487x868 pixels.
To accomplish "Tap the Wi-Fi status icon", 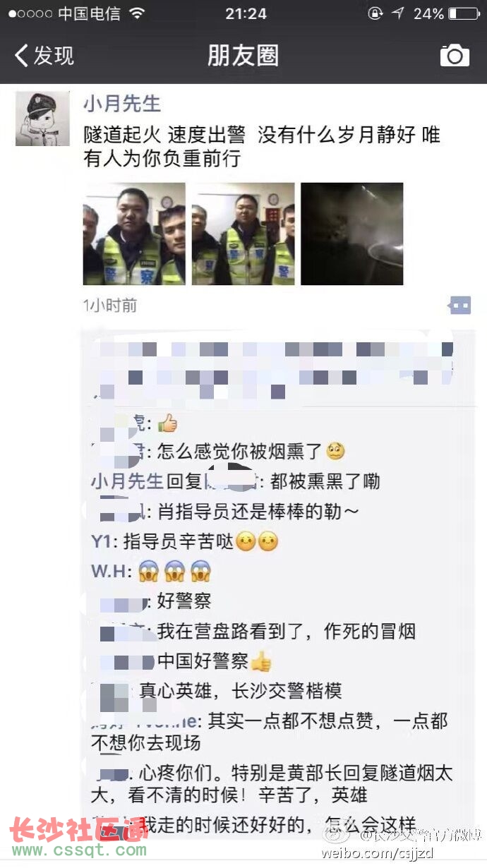I will tap(137, 13).
